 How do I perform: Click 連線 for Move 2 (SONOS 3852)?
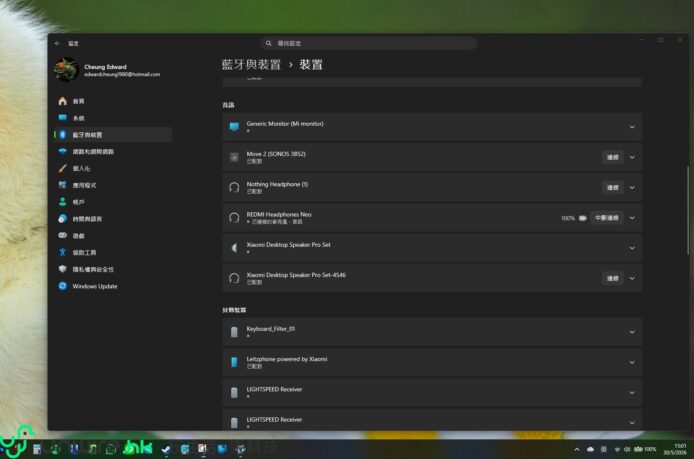tap(613, 157)
